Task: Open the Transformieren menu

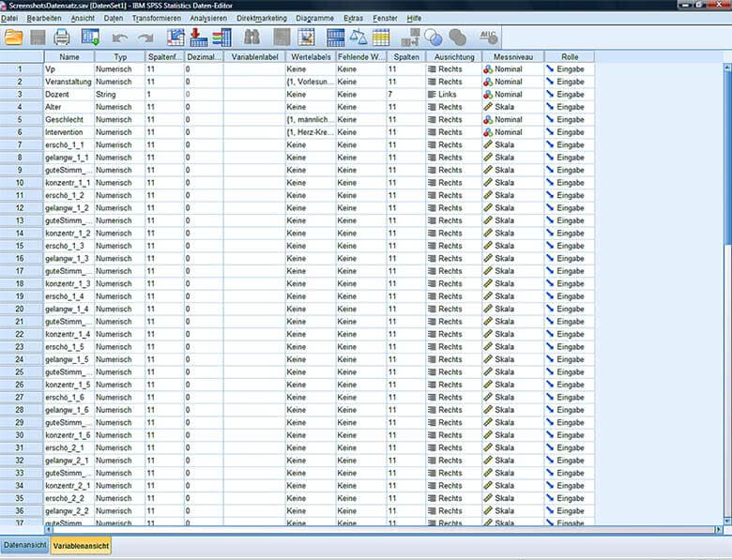Action: point(157,18)
